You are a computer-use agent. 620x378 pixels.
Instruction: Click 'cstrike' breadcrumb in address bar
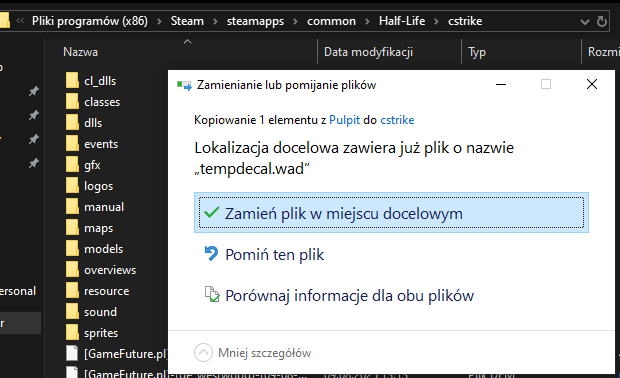pos(465,21)
